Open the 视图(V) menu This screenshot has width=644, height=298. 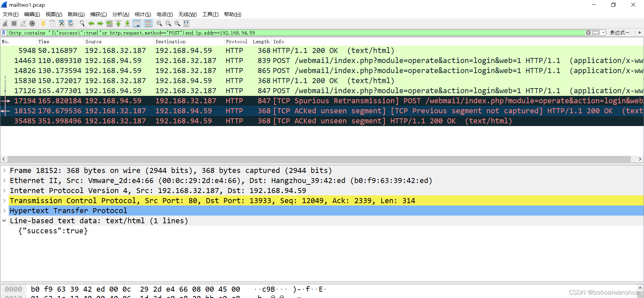[54, 14]
